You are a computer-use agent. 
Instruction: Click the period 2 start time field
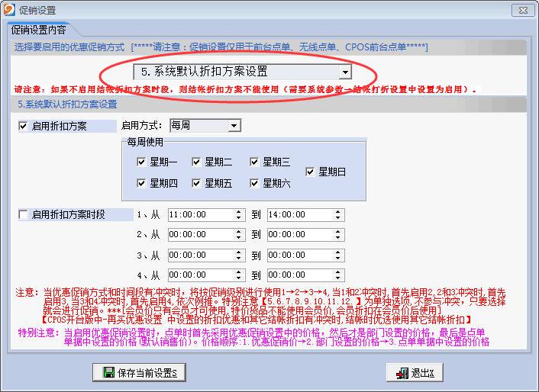(x=200, y=235)
